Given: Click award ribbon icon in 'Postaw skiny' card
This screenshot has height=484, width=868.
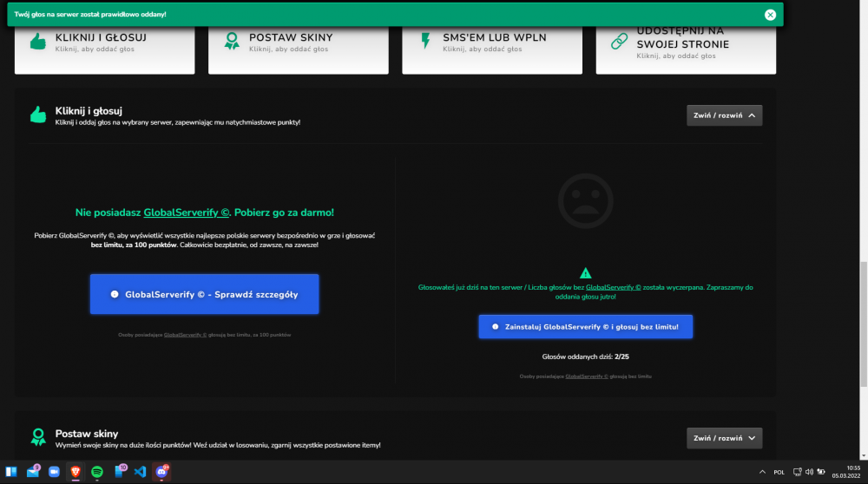Looking at the screenshot, I should click(232, 42).
